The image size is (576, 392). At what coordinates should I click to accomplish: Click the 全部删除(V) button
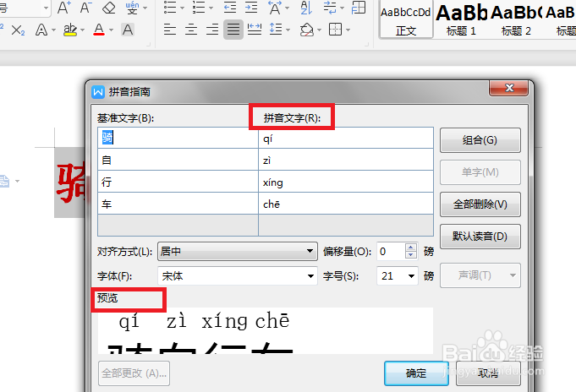coord(480,204)
